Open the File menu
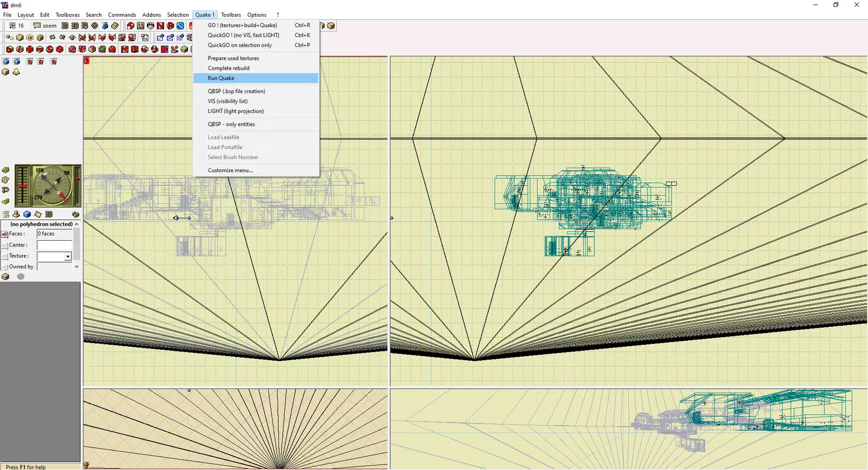 [x=7, y=15]
